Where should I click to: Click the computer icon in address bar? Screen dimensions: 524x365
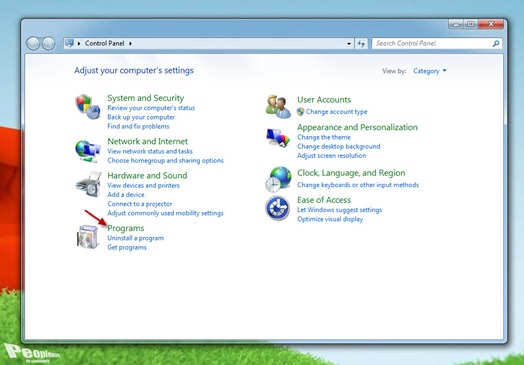click(x=70, y=43)
